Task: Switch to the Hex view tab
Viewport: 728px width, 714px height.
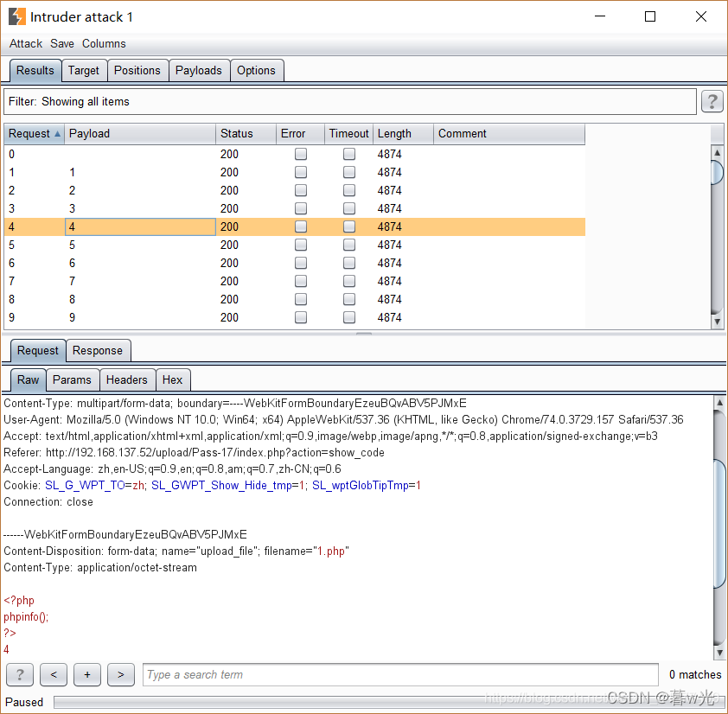Action: coord(172,379)
